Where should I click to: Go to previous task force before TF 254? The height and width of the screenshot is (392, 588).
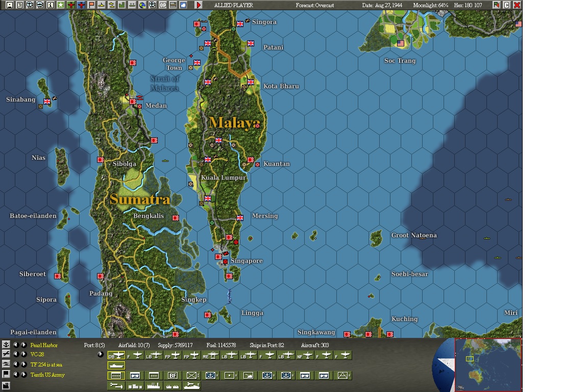point(16,364)
